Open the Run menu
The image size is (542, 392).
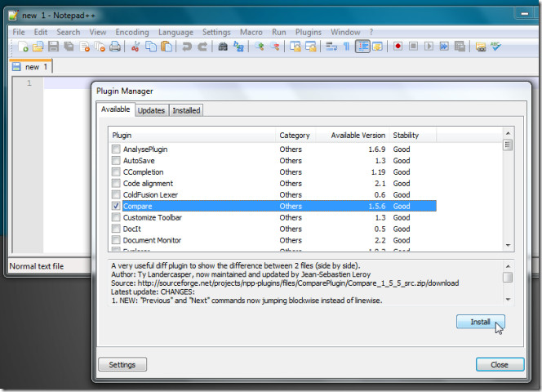pos(279,32)
